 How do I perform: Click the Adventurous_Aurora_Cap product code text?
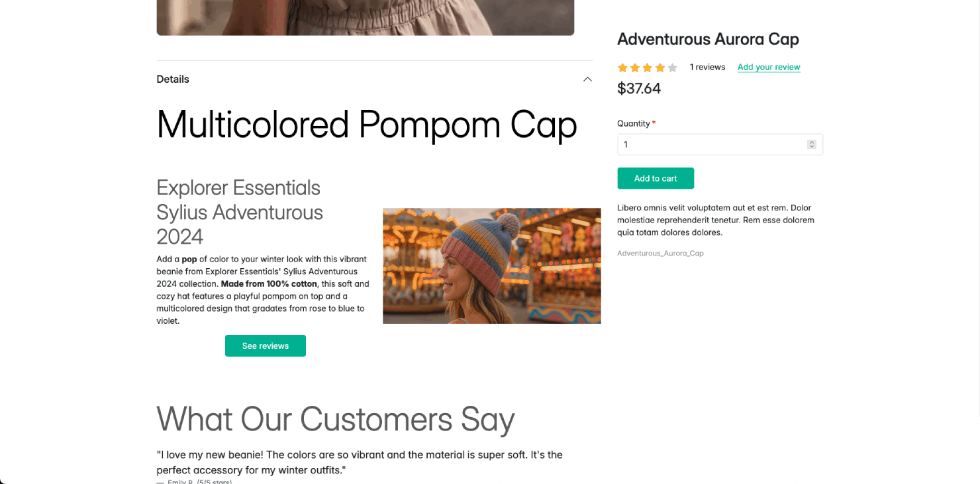[660, 253]
